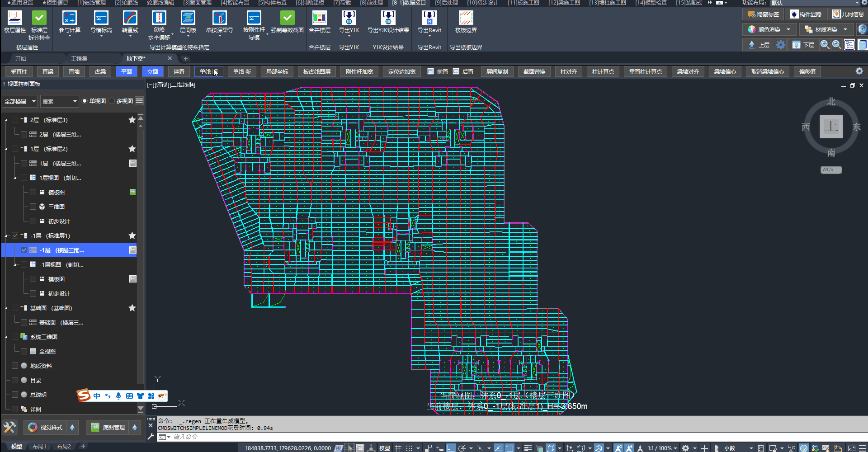Screen dimensions: 868x452
Task: Open the 全部楼层 floor filter dropdown
Action: point(20,101)
